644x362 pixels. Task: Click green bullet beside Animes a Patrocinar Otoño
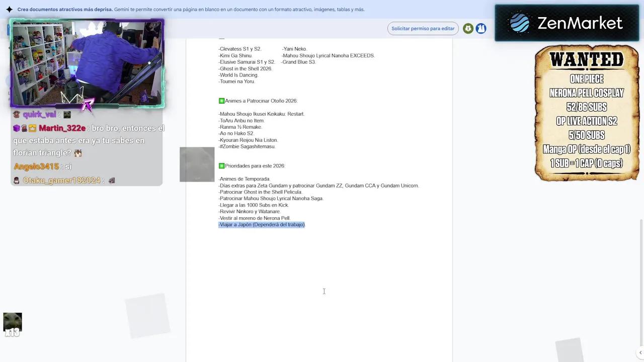coord(221,101)
